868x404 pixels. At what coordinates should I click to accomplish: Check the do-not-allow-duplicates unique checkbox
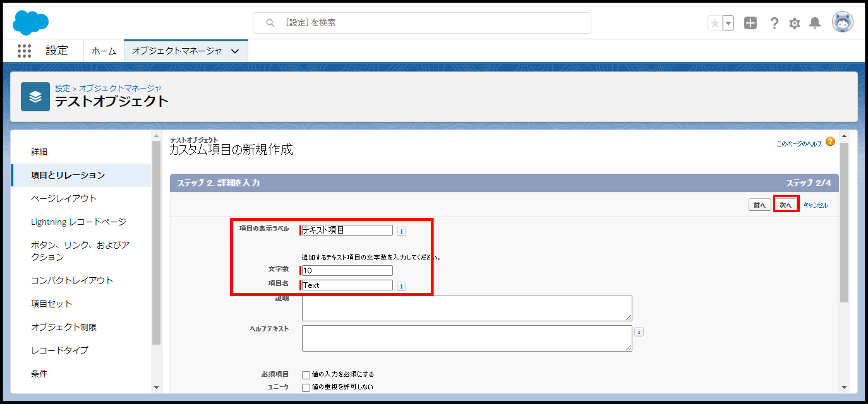pos(306,387)
